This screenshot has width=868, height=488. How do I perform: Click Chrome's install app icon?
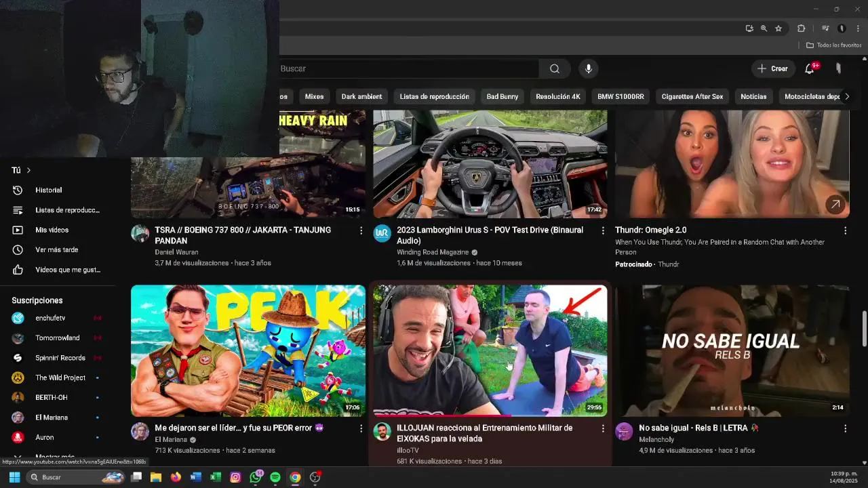749,28
